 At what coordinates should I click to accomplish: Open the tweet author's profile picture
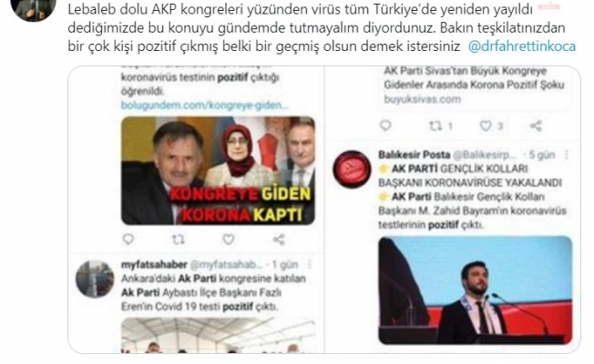point(34,6)
